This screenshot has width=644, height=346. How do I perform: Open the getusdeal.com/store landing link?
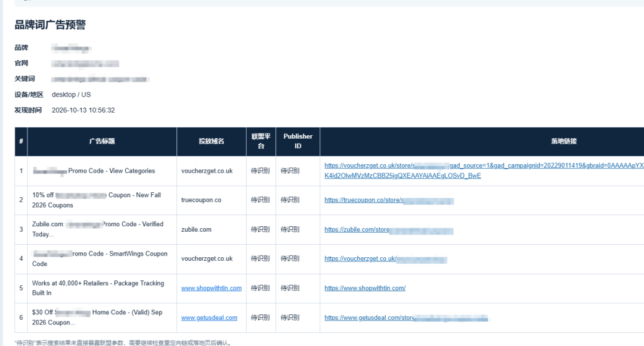406,318
